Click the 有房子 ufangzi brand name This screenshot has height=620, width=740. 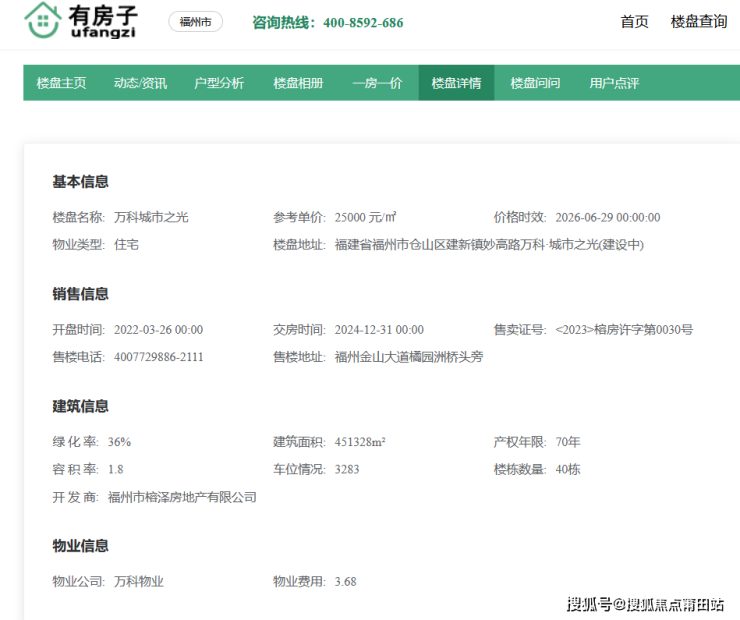pos(103,22)
